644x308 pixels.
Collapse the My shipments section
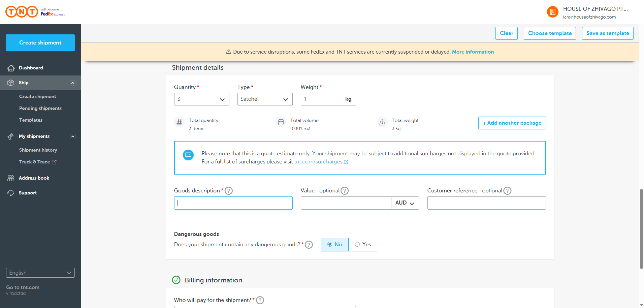click(x=73, y=136)
